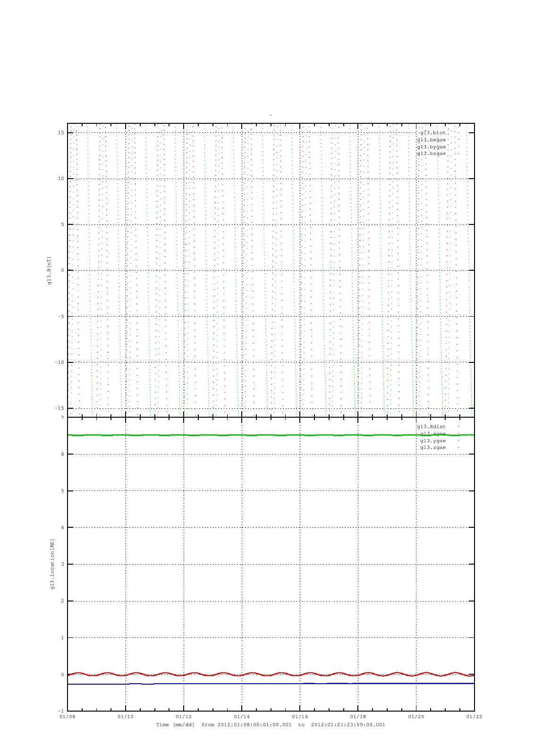Click the 3 tick on the location axis

[62, 565]
